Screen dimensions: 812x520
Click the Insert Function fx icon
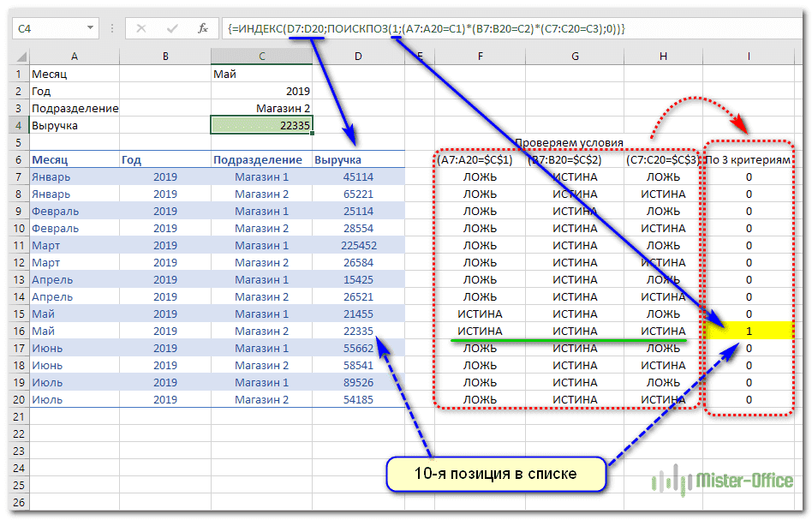(203, 28)
